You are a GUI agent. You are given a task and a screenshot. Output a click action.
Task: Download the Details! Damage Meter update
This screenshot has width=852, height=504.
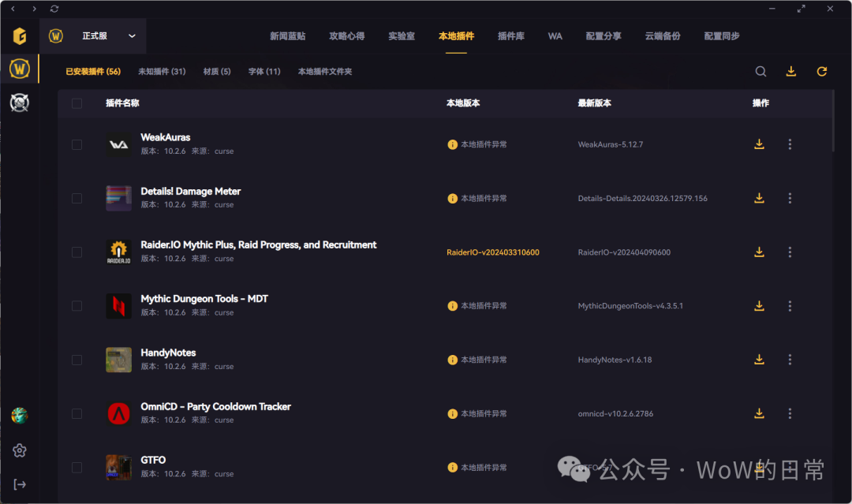(759, 198)
